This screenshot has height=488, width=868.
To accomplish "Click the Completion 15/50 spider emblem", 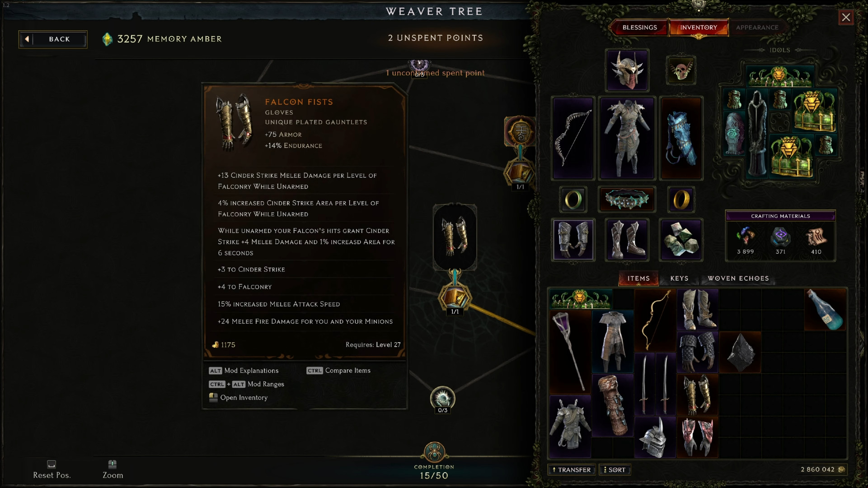I will pos(434,452).
